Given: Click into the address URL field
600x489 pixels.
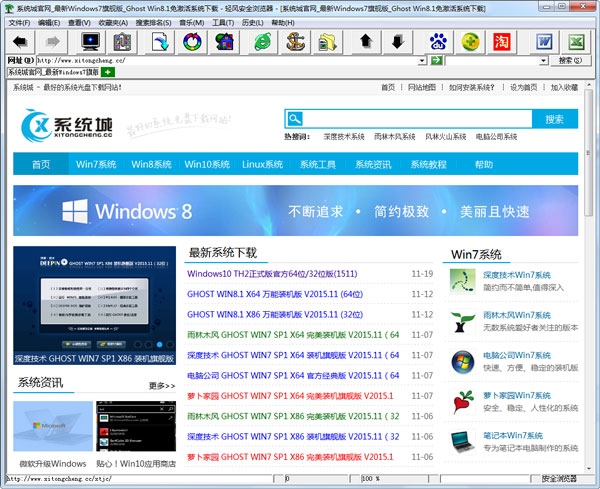Looking at the screenshot, I should (227, 60).
